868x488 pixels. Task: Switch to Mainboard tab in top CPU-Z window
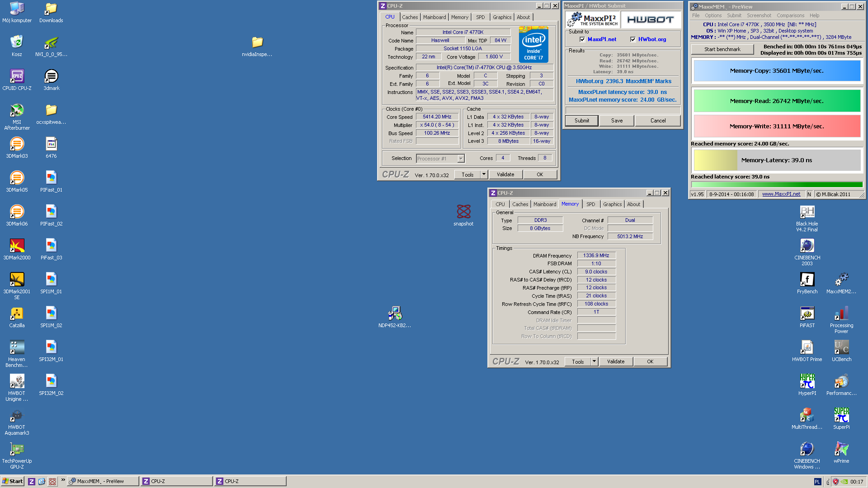point(434,17)
